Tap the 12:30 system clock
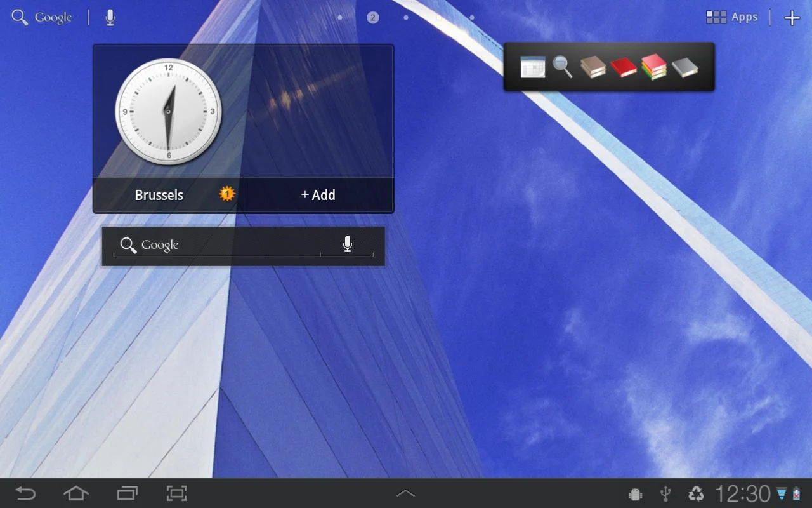Viewport: 812px width, 508px height. point(743,493)
